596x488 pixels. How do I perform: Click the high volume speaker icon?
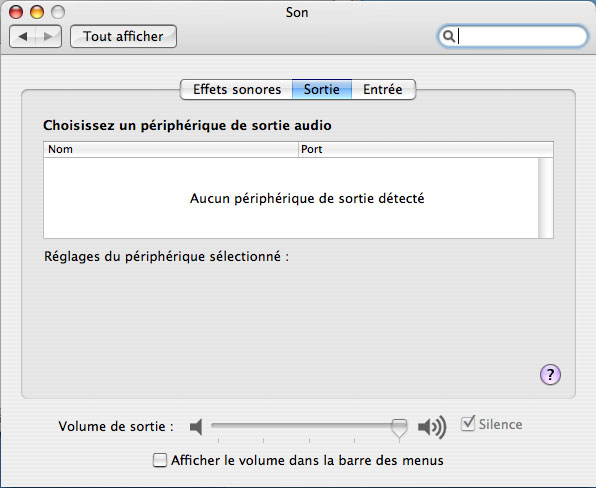[x=432, y=427]
